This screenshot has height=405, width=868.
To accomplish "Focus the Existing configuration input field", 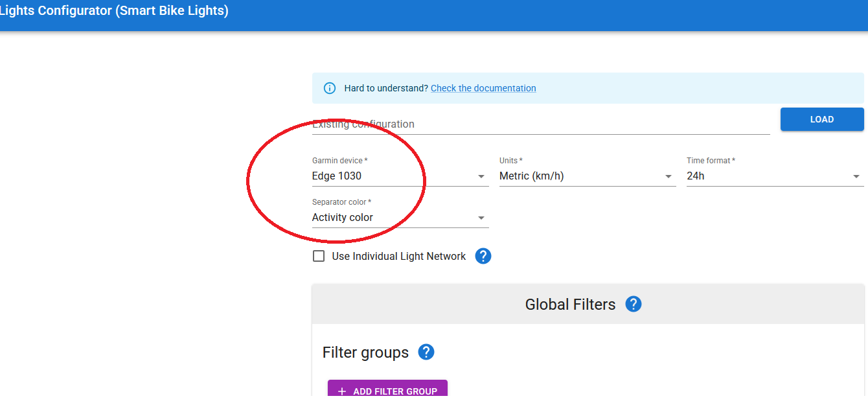I will (540, 124).
